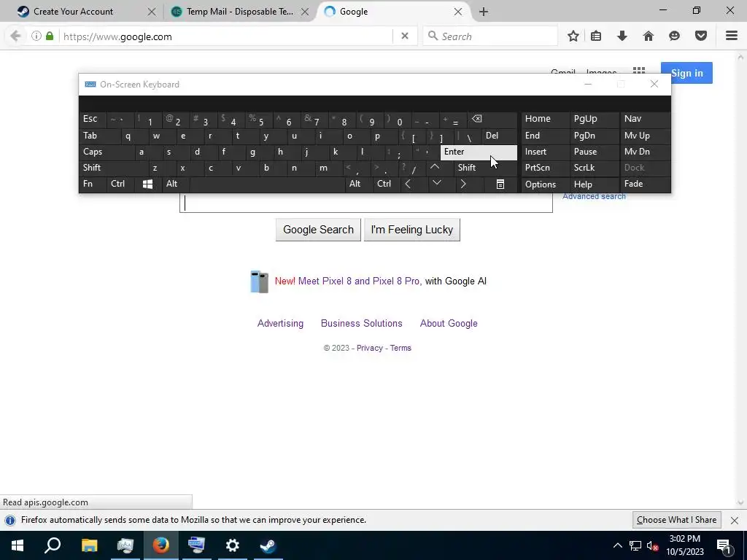Click the down arrow key on On-Screen Keyboard
Screen dimensions: 747x560
437,184
